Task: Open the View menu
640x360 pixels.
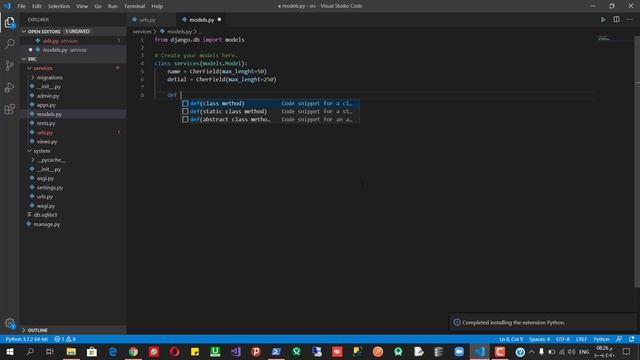Action: point(82,6)
